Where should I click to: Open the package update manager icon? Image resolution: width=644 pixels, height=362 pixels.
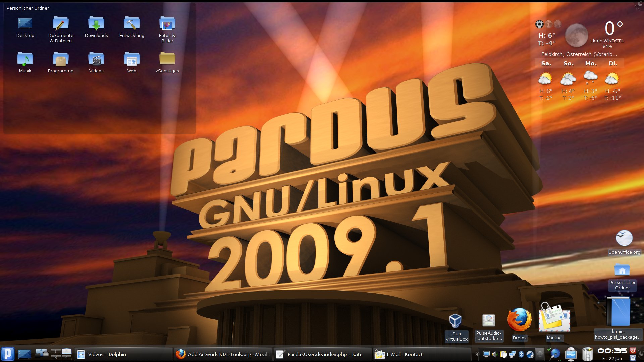554,354
